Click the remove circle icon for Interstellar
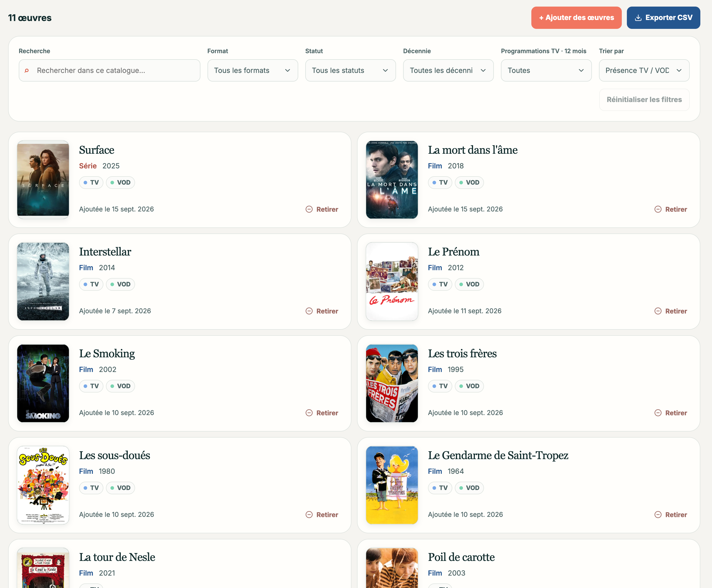This screenshot has height=588, width=712. point(309,311)
